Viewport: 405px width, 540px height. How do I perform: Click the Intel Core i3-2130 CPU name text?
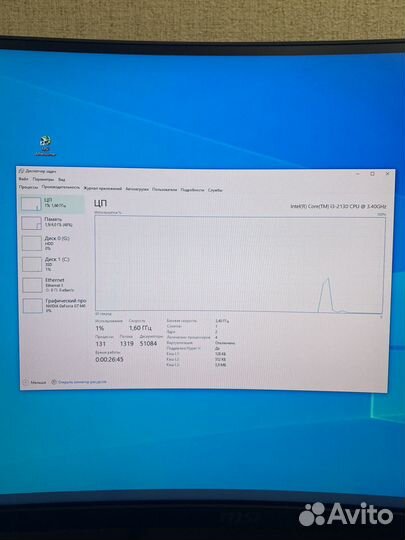click(338, 206)
